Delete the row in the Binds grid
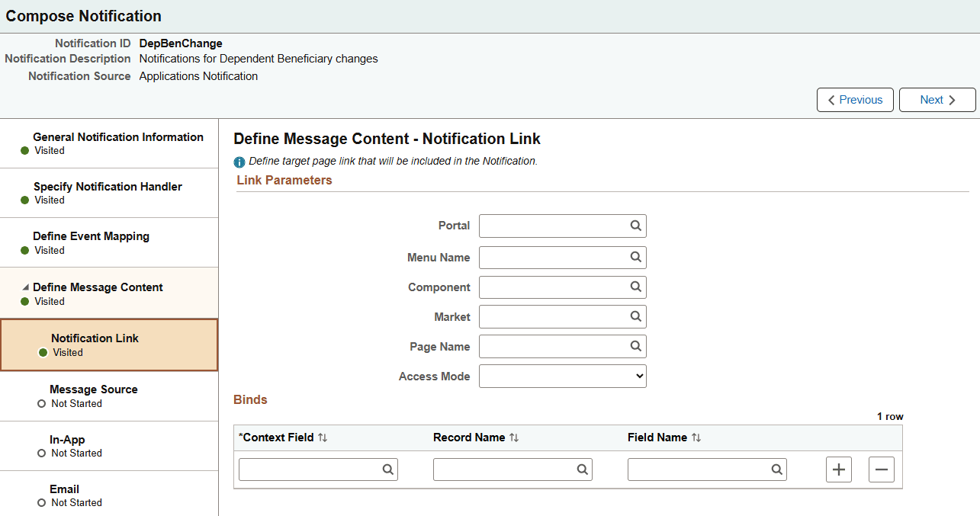 [881, 470]
